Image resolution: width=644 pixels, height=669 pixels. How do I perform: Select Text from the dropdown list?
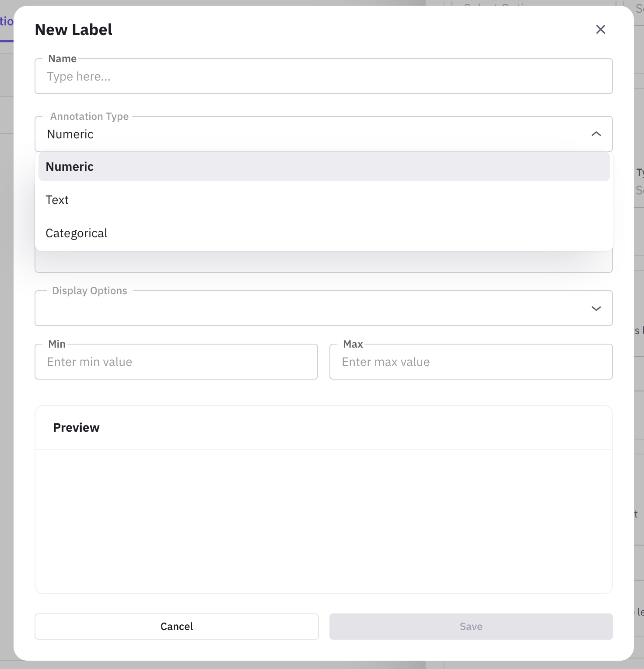point(324,200)
